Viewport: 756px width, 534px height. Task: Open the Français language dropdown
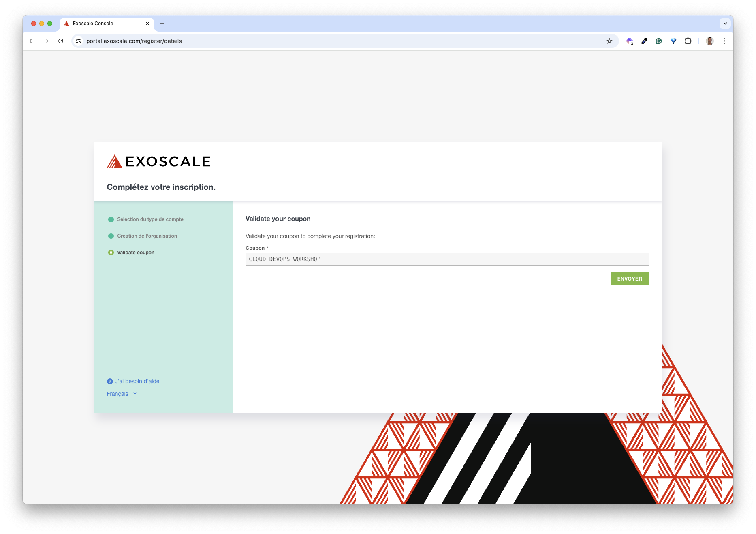click(x=122, y=394)
